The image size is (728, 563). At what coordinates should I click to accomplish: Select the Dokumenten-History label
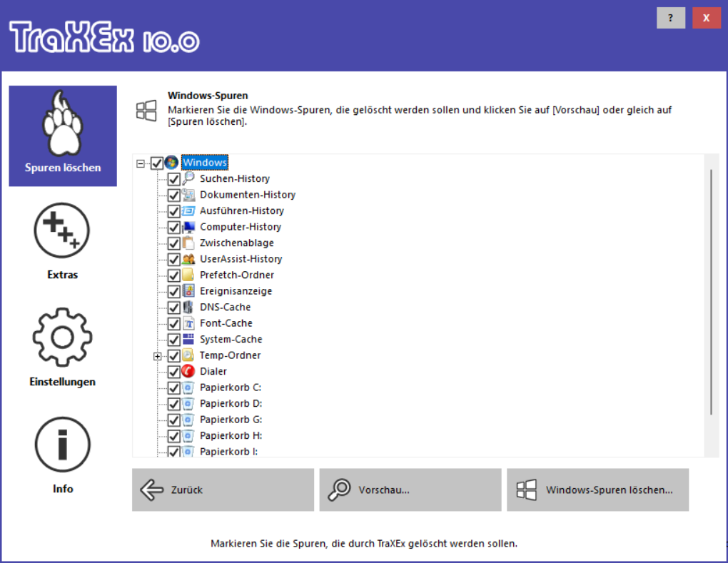[248, 195]
